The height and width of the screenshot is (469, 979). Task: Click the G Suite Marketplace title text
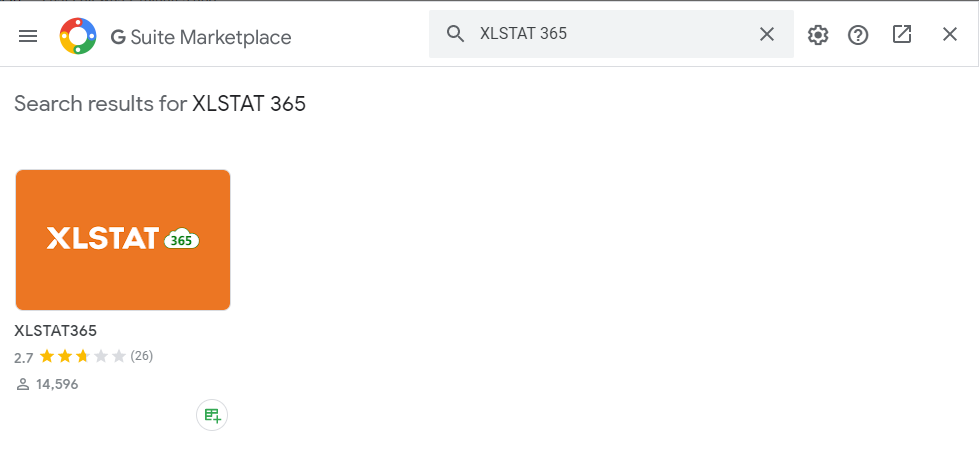pyautogui.click(x=200, y=37)
